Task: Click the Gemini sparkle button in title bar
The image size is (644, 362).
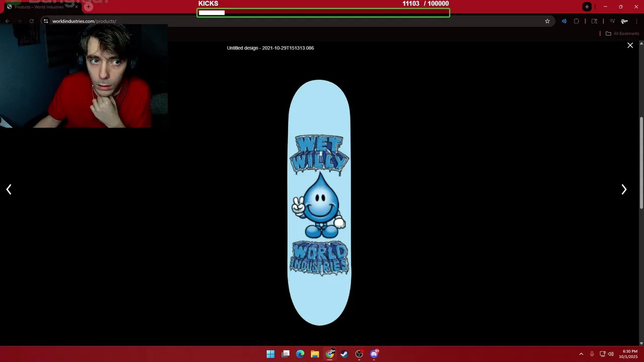Action: 587,7
